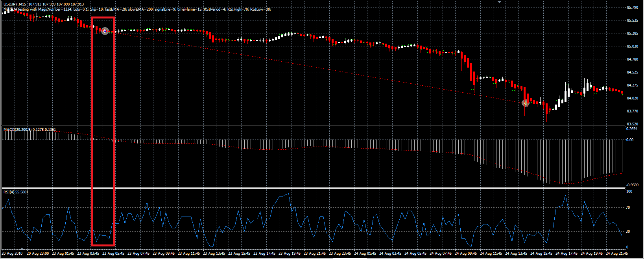
Task: Click the sell order entry marker on the chart
Action: click(x=105, y=31)
